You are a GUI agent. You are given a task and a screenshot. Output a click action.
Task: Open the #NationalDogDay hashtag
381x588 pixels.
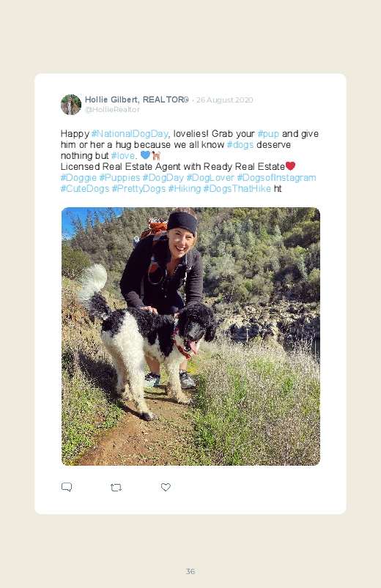click(x=130, y=134)
